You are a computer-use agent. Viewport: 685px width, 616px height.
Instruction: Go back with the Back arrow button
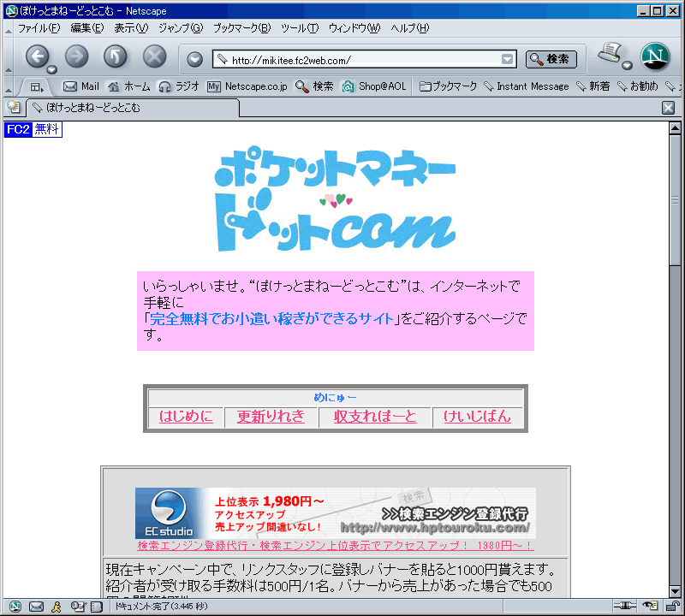(37, 56)
